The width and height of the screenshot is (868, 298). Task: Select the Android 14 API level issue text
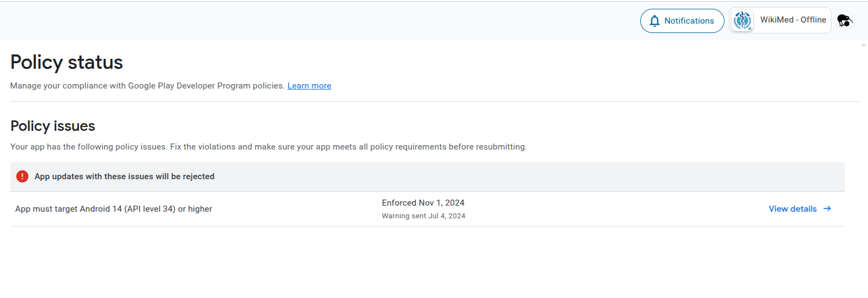point(113,209)
